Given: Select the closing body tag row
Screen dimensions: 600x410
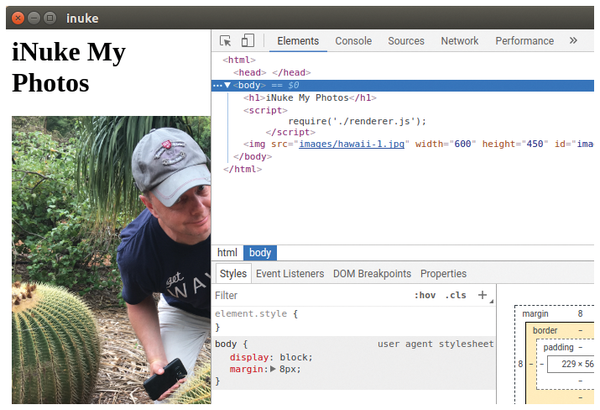Looking at the screenshot, I should pyautogui.click(x=253, y=157).
